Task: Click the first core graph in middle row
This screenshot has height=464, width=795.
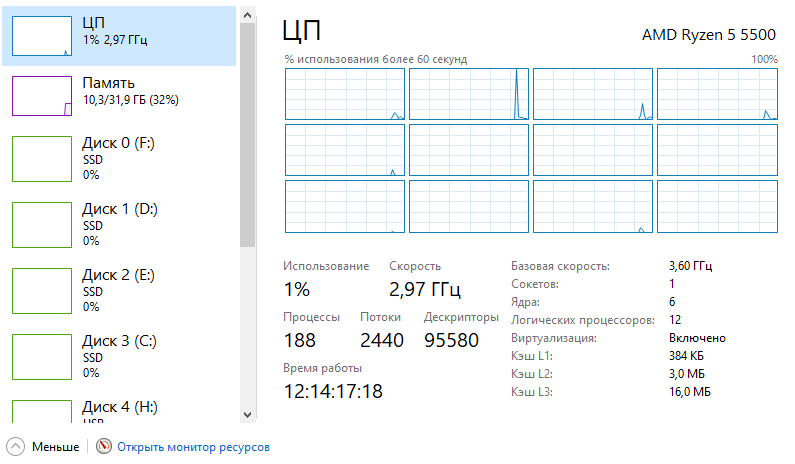Action: coord(344,151)
